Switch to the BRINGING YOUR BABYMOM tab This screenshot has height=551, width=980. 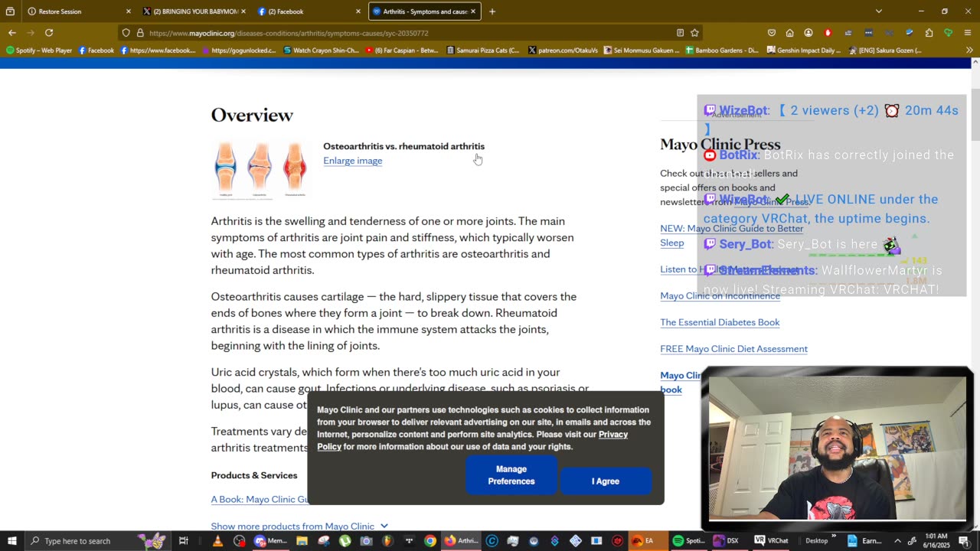pyautogui.click(x=194, y=11)
